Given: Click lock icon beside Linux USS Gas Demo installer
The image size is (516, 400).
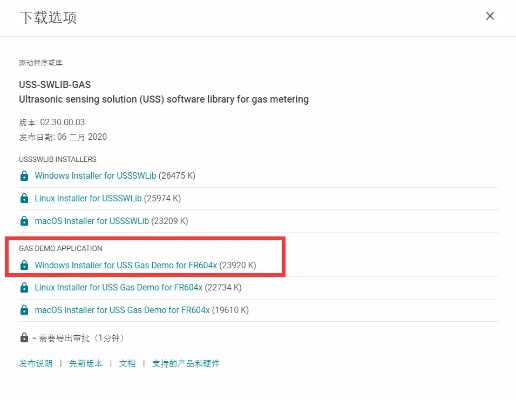Looking at the screenshot, I should [x=24, y=287].
